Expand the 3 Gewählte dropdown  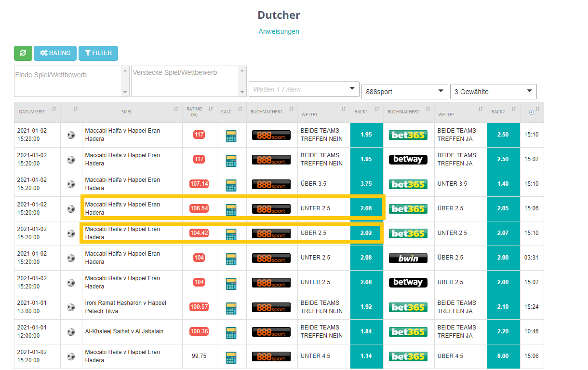pos(493,91)
